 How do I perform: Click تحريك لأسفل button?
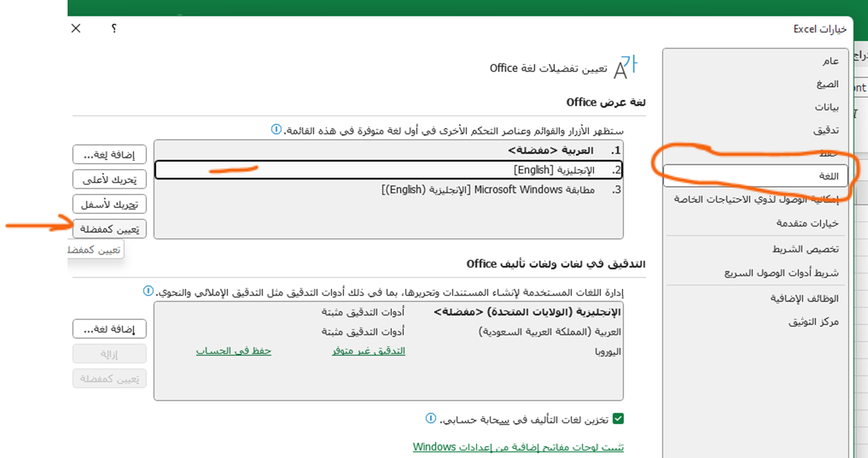click(x=109, y=204)
